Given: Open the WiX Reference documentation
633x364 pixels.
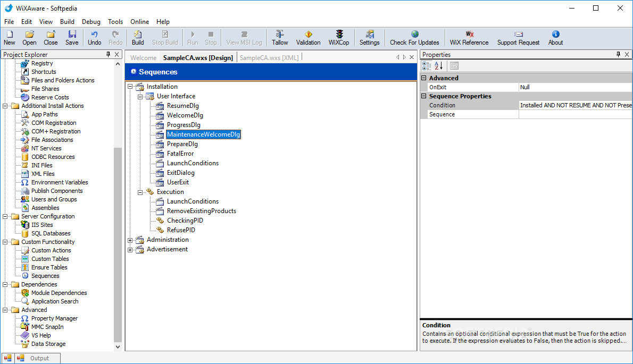Looking at the screenshot, I should pos(469,38).
